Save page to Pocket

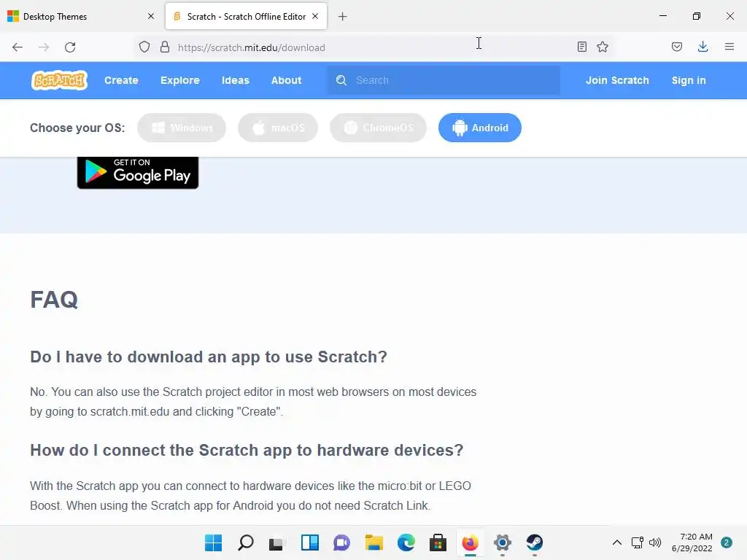[x=677, y=47]
